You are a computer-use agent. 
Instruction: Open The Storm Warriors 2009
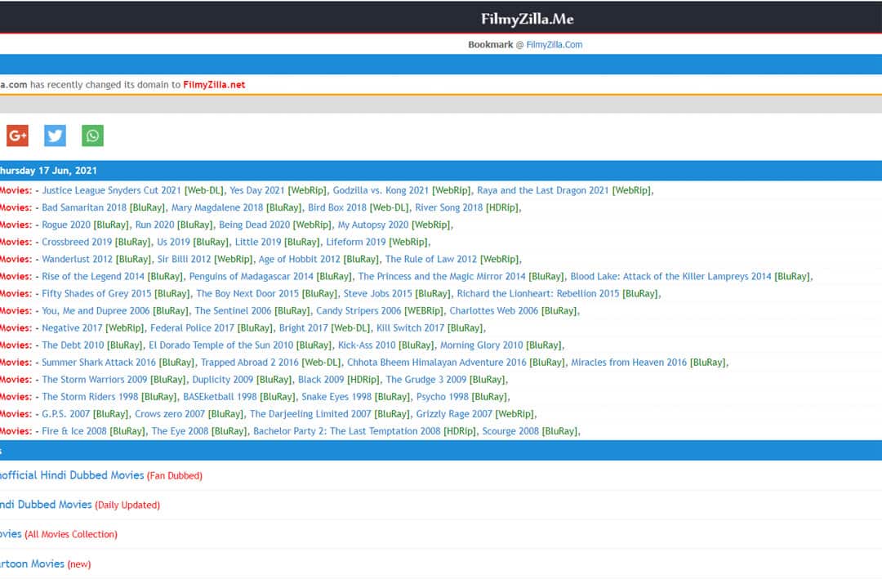click(95, 380)
